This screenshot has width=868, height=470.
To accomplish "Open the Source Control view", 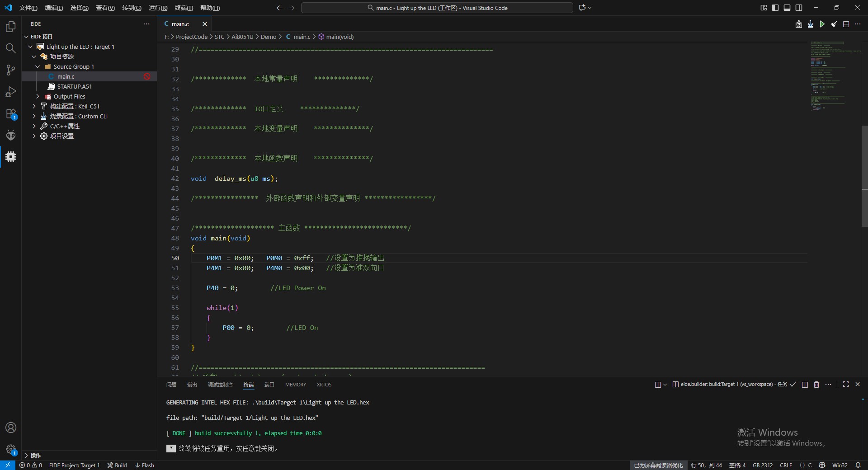I will (x=10, y=70).
